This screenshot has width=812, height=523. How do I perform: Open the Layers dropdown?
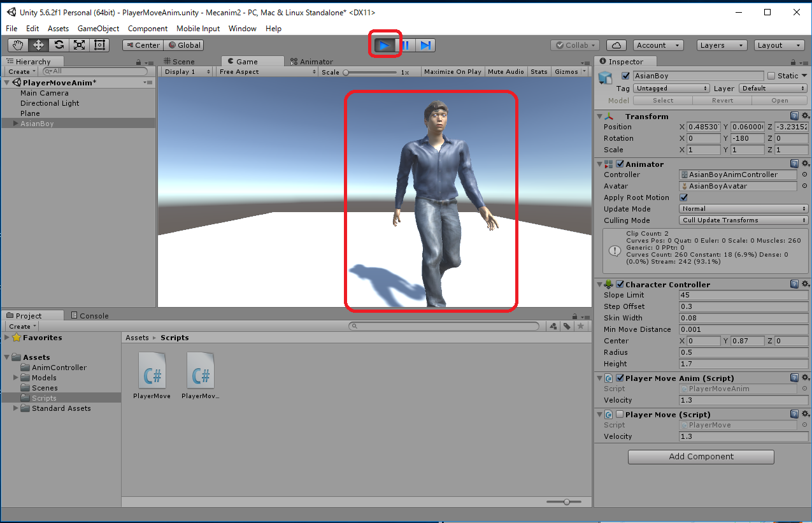[721, 45]
